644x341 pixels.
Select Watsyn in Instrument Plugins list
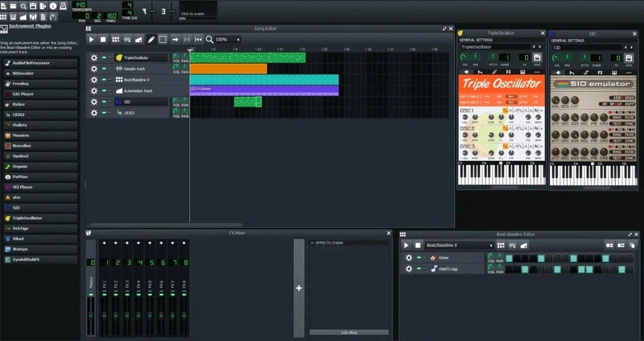coord(40,249)
